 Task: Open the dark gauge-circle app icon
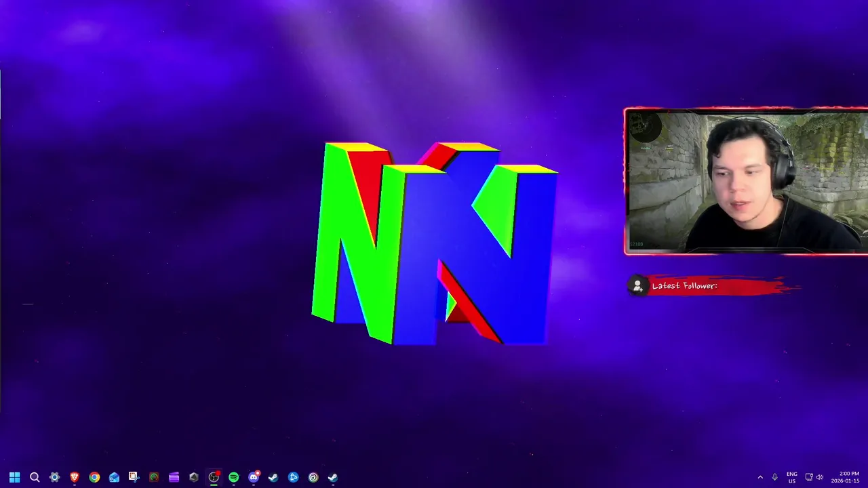[154, 477]
